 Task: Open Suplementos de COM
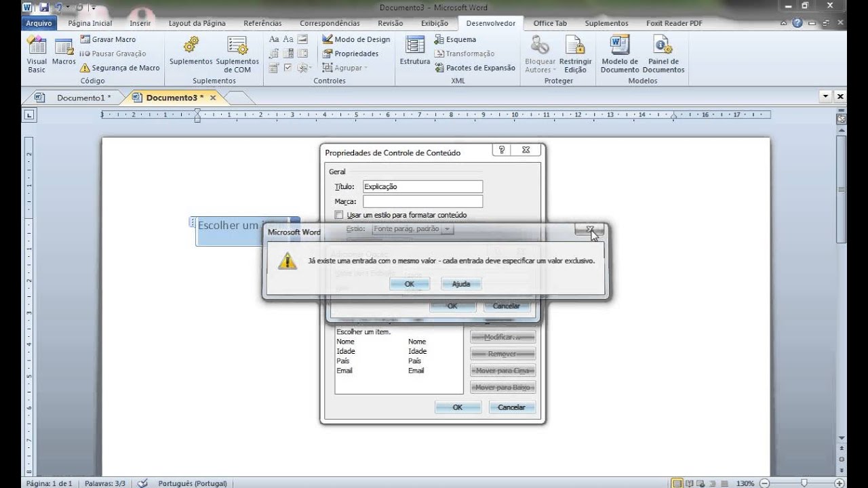pos(237,54)
